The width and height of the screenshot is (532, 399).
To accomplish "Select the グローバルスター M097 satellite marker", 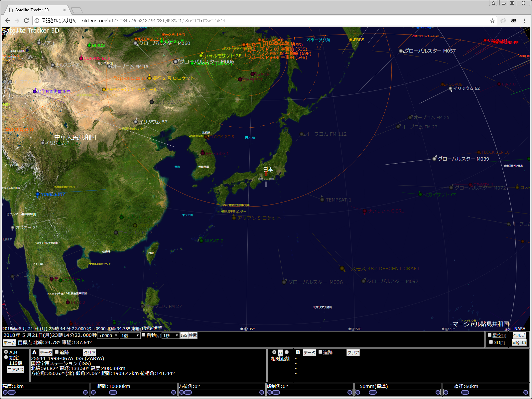I will pyautogui.click(x=364, y=281).
